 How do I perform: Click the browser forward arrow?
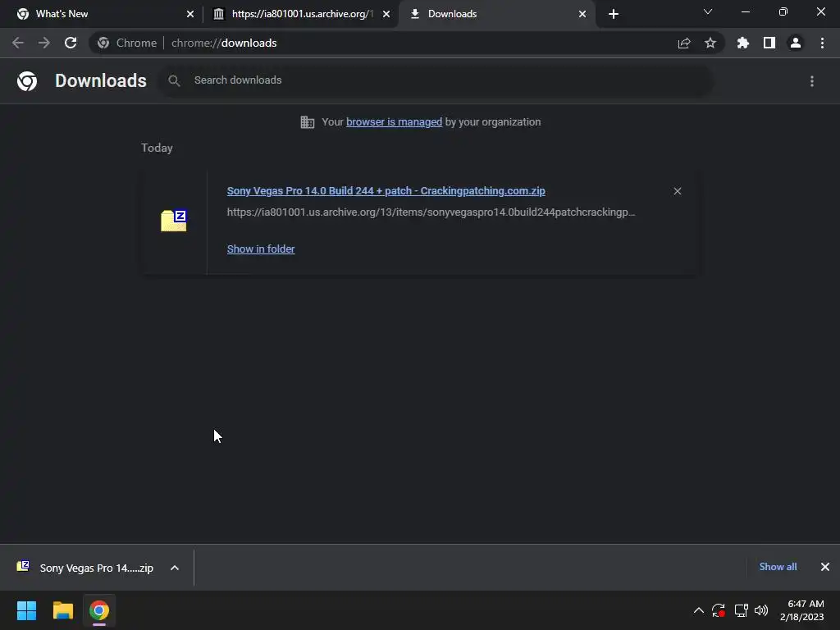[44, 43]
